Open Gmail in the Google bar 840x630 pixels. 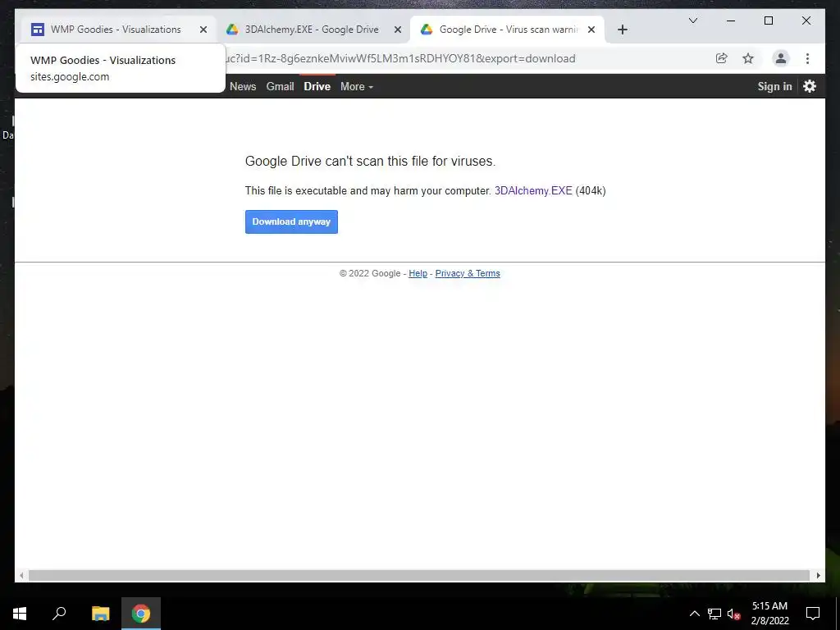281,86
